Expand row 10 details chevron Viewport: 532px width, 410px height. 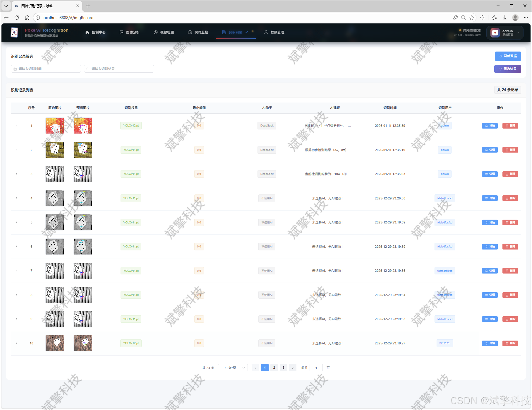[x=16, y=343]
